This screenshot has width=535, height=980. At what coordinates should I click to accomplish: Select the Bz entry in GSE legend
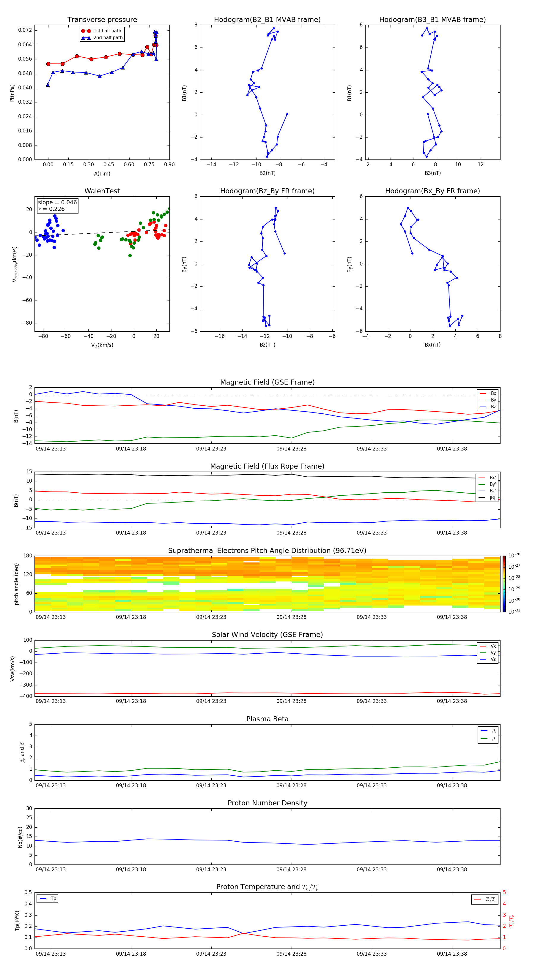pyautogui.click(x=488, y=407)
